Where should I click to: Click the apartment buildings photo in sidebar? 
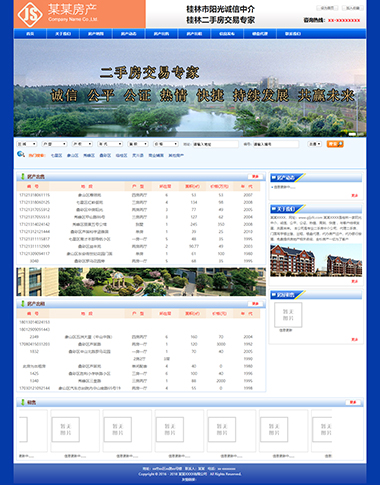click(316, 260)
